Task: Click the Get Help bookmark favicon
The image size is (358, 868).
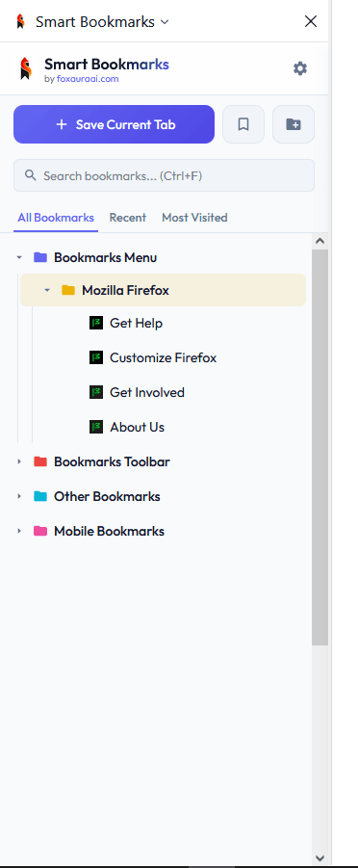Action: [96, 323]
